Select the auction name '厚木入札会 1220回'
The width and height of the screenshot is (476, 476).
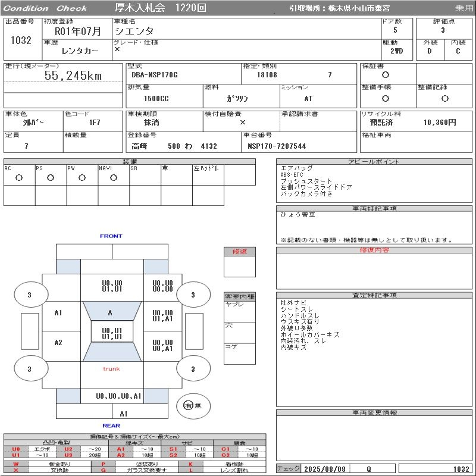tap(160, 8)
